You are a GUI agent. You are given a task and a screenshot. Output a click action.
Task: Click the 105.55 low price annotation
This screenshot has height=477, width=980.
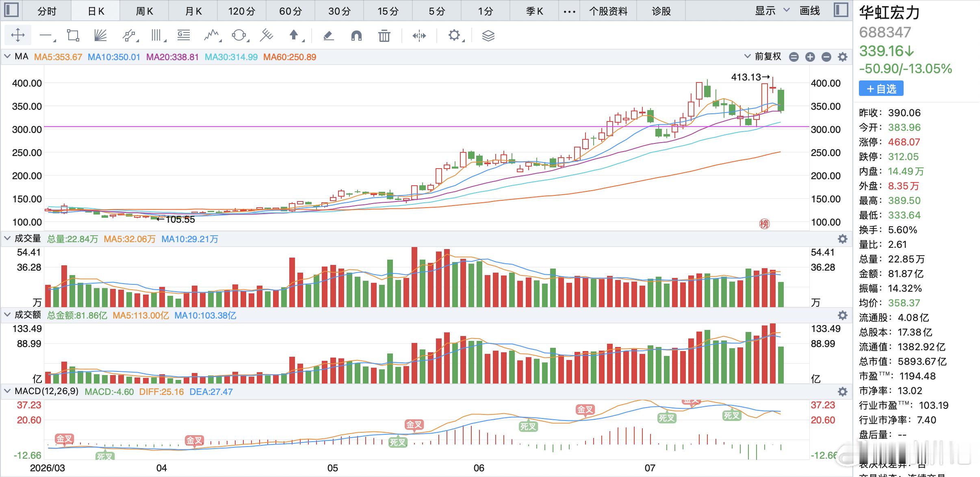(176, 219)
